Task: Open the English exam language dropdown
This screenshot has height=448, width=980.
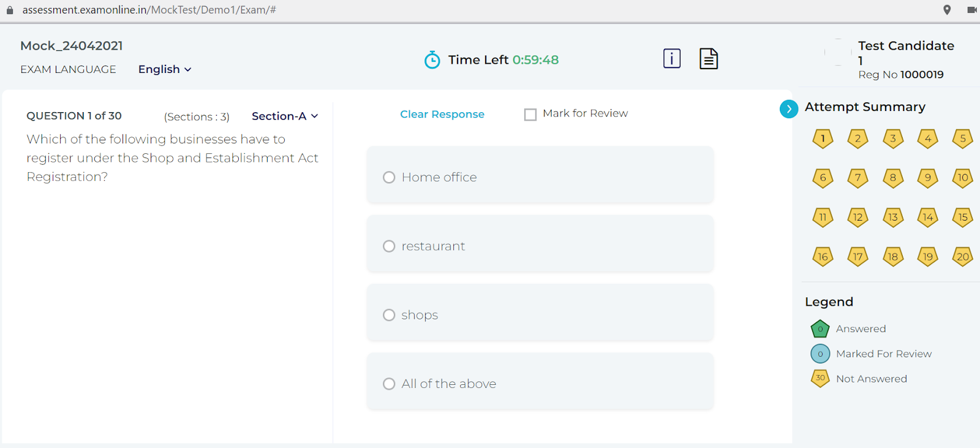Action: [165, 69]
